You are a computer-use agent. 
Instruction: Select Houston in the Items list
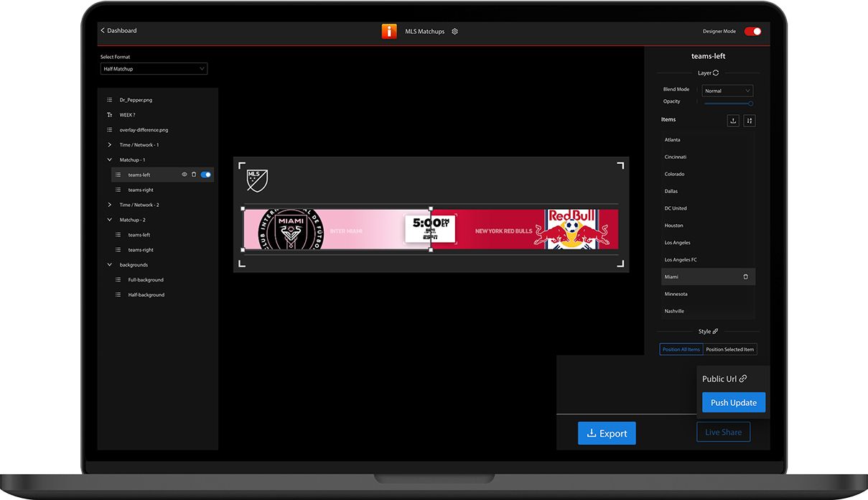708,226
